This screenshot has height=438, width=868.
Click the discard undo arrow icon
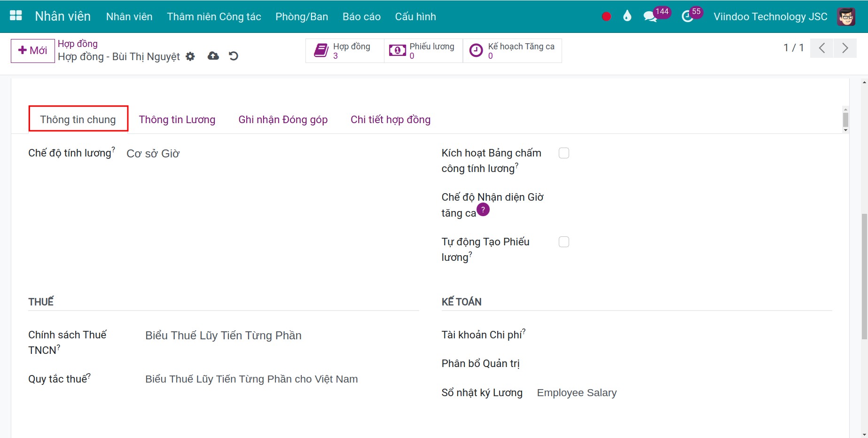[234, 56]
